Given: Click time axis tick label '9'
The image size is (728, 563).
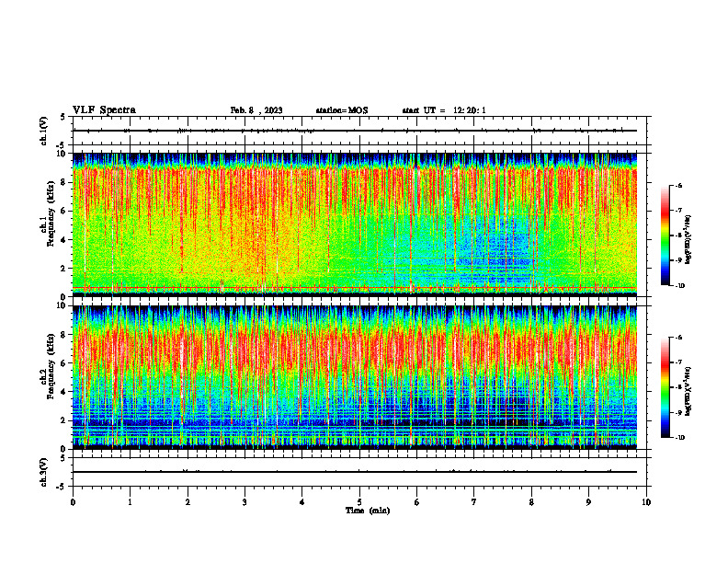Looking at the screenshot, I should point(588,502).
